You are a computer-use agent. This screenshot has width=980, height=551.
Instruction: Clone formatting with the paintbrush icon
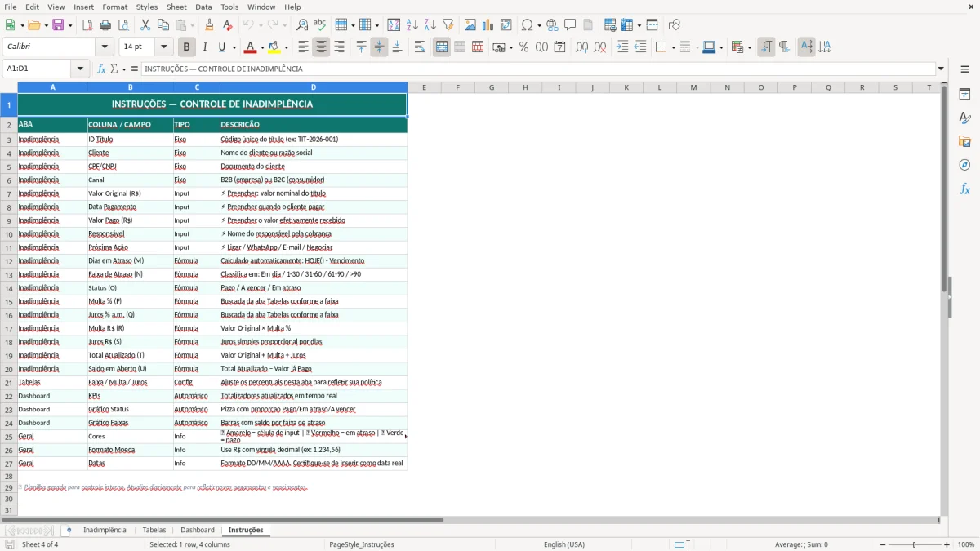(x=209, y=25)
